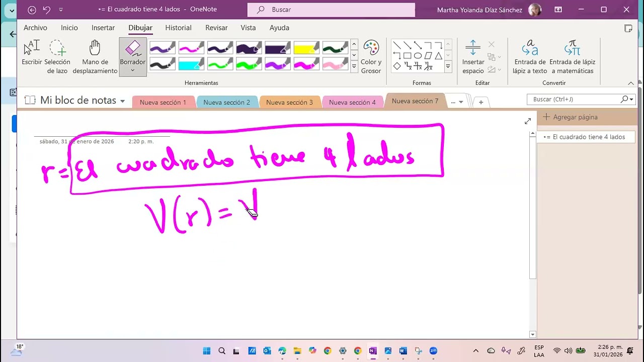Create a new section with plus tab
This screenshot has height=362, width=644.
[x=481, y=102]
